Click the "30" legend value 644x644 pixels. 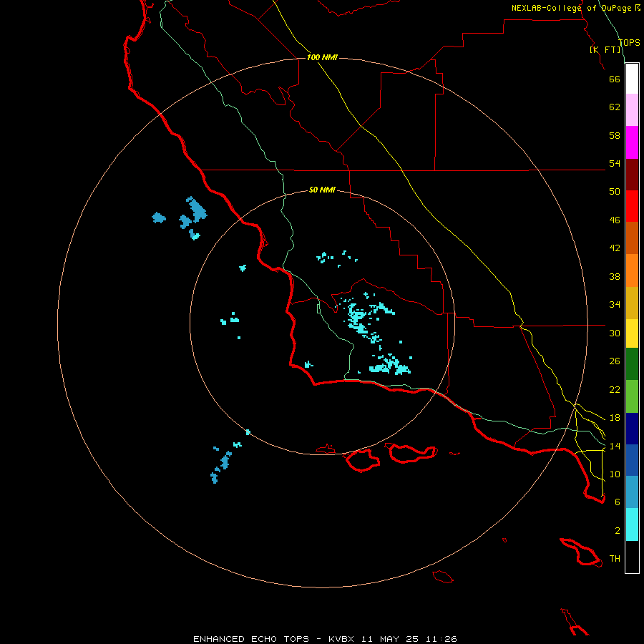click(615, 333)
